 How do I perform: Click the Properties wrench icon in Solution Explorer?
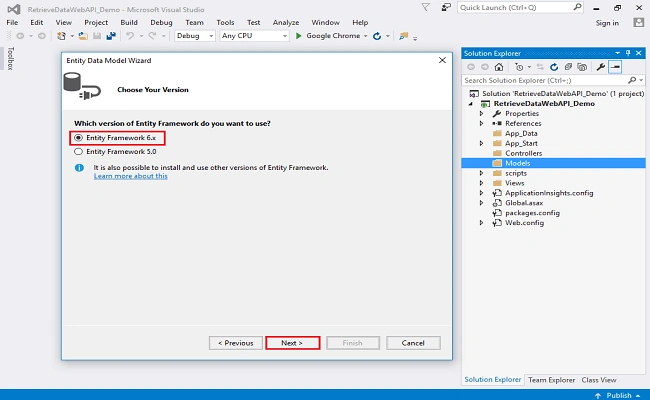pyautogui.click(x=601, y=67)
